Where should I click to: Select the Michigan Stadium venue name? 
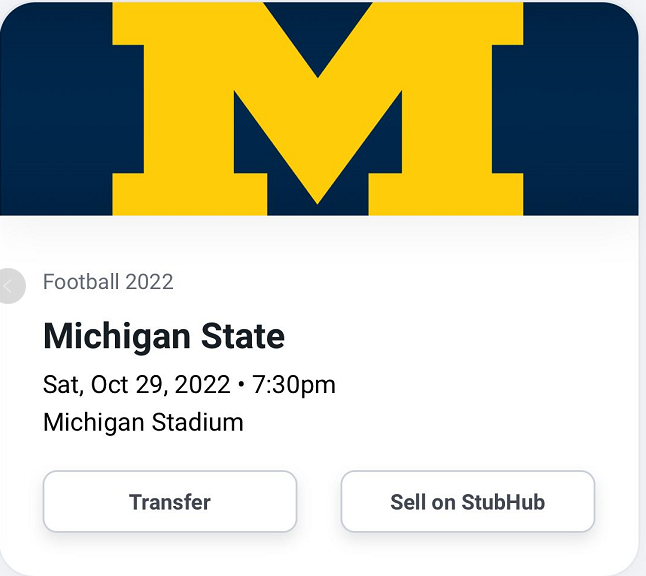pos(143,422)
